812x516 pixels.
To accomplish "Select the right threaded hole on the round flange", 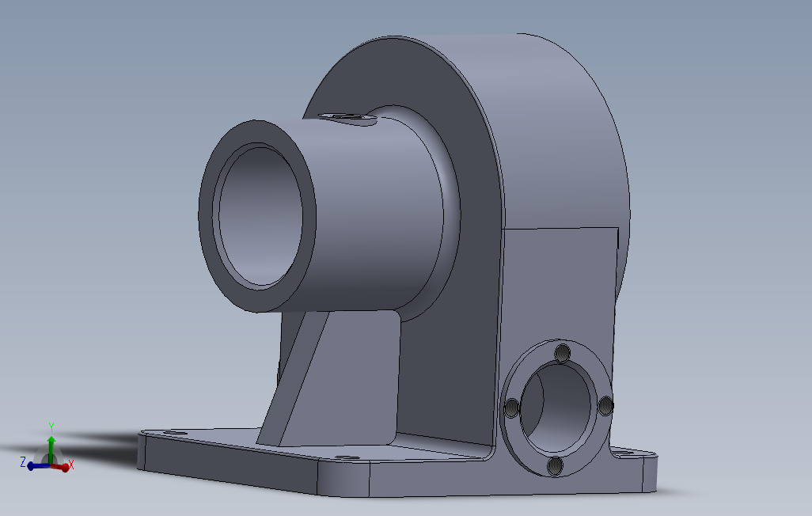I will point(605,406).
